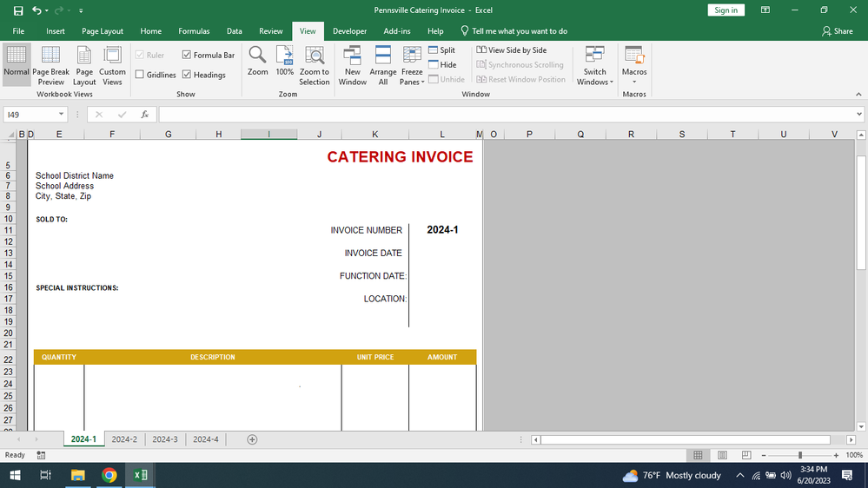
Task: Click the formula bar input field
Action: coord(506,115)
